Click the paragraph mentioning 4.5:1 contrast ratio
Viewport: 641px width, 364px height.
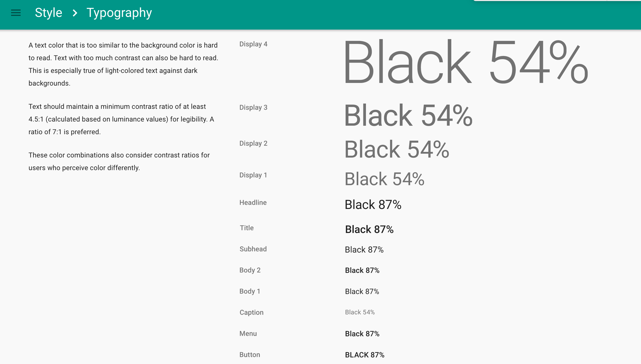pyautogui.click(x=121, y=119)
